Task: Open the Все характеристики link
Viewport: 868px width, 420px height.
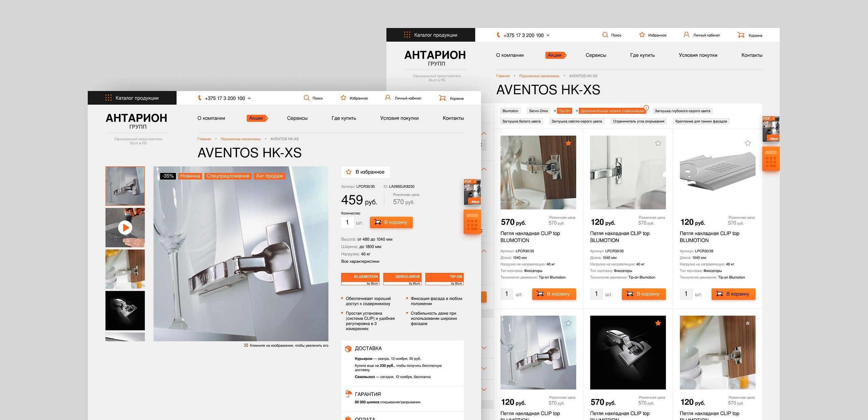Action: pos(360,261)
